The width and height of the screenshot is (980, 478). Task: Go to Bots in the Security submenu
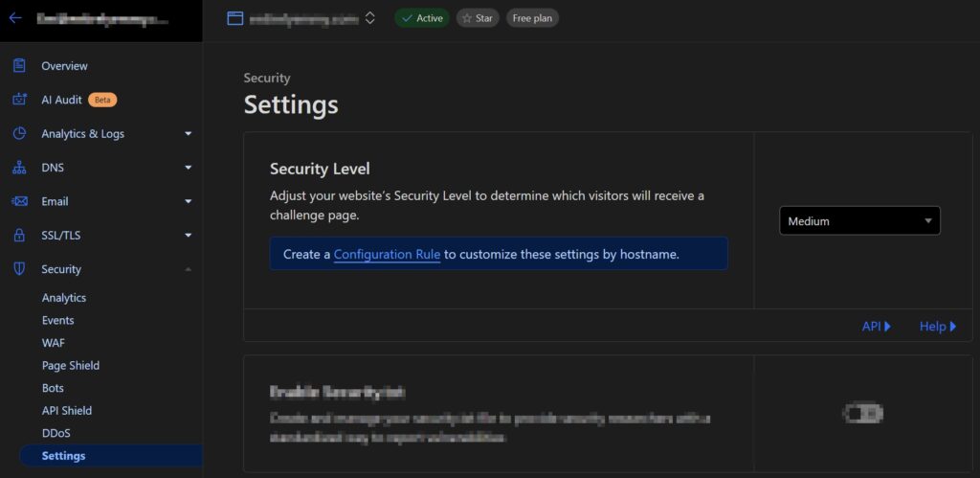(53, 388)
